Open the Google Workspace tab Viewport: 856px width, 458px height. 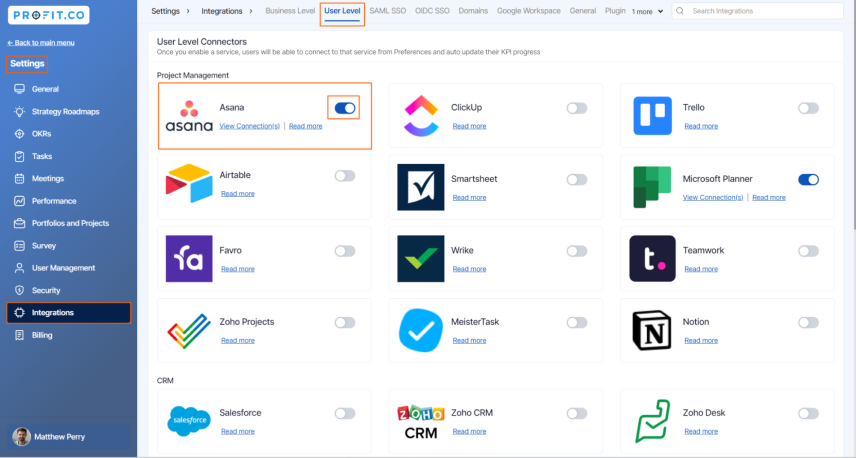click(x=528, y=11)
